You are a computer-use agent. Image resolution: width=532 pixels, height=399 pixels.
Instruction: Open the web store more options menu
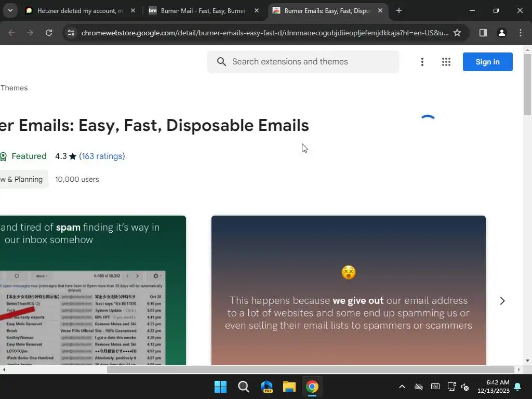[422, 62]
